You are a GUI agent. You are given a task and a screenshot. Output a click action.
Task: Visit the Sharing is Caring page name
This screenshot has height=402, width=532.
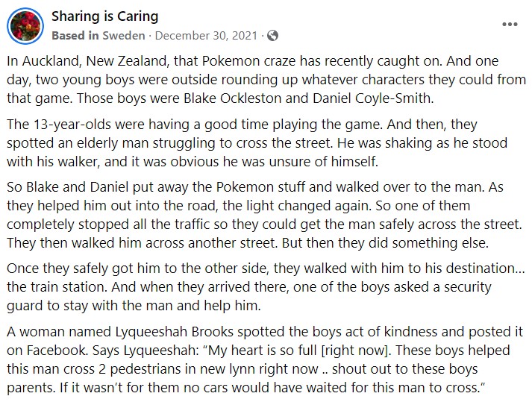pyautogui.click(x=105, y=16)
